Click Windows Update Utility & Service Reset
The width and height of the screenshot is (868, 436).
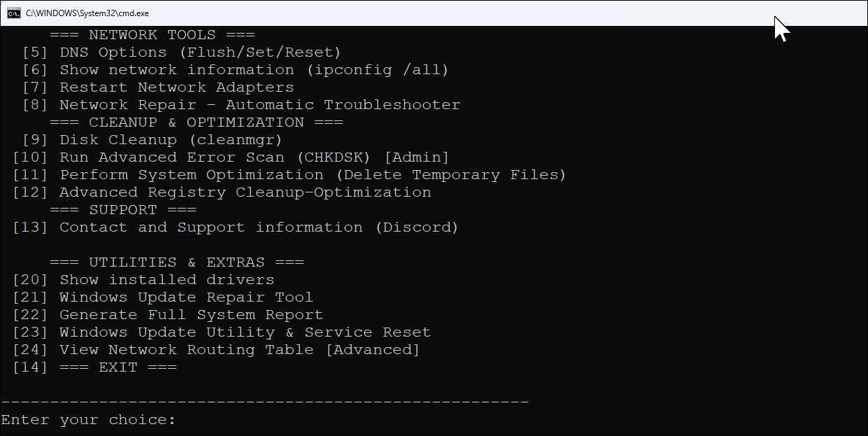(224, 332)
